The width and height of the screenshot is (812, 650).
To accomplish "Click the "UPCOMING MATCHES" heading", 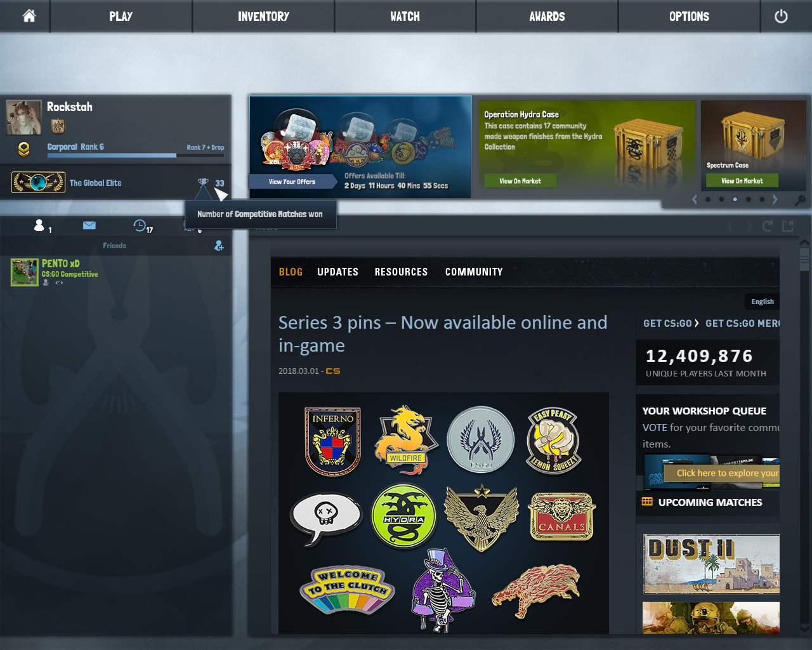I will pos(710,502).
